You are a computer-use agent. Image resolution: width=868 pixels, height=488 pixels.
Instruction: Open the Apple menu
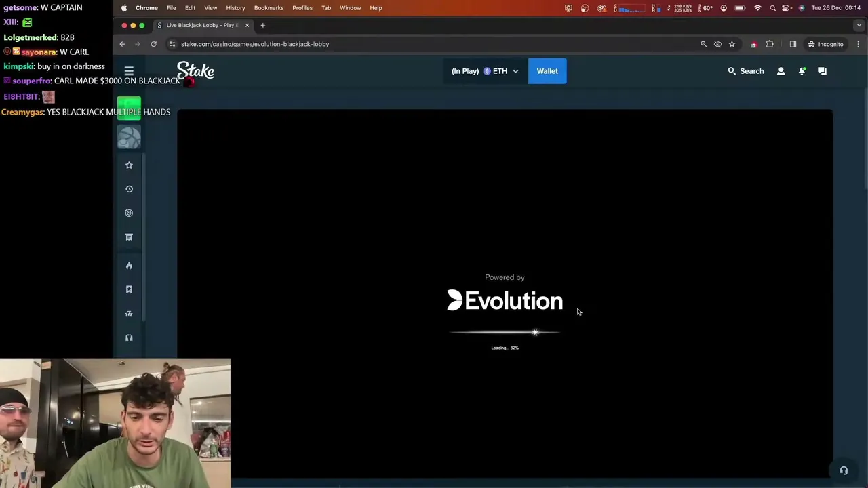(124, 8)
